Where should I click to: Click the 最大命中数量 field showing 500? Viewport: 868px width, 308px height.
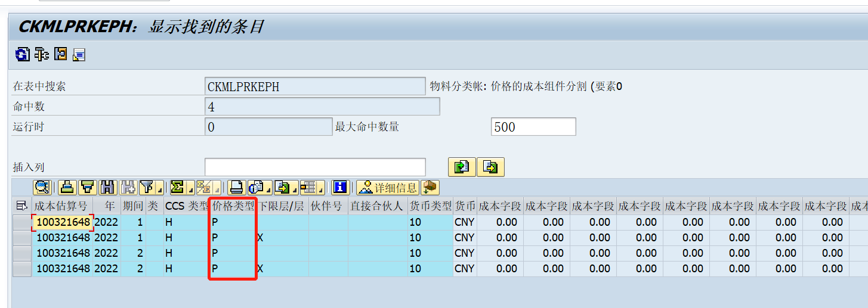[533, 127]
